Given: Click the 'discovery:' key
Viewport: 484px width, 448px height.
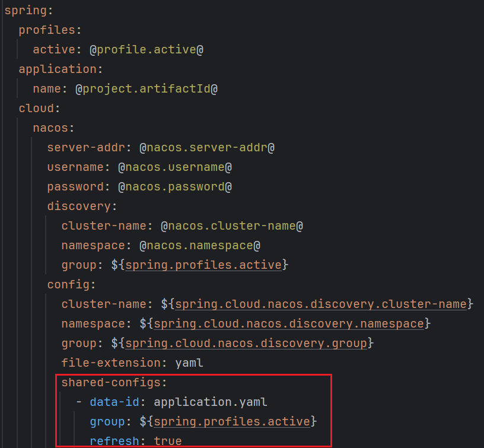Looking at the screenshot, I should coord(82,206).
